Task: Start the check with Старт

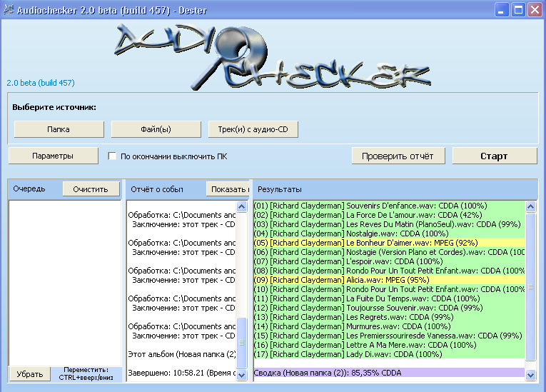Action: tap(495, 156)
